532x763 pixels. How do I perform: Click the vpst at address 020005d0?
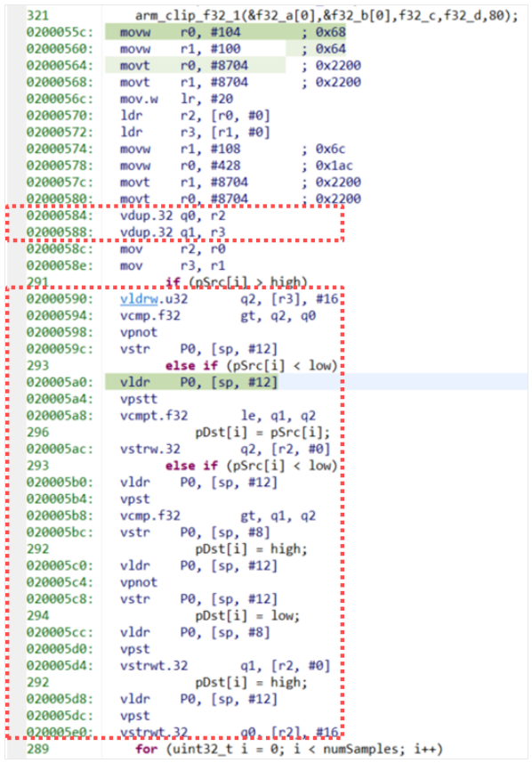[134, 649]
